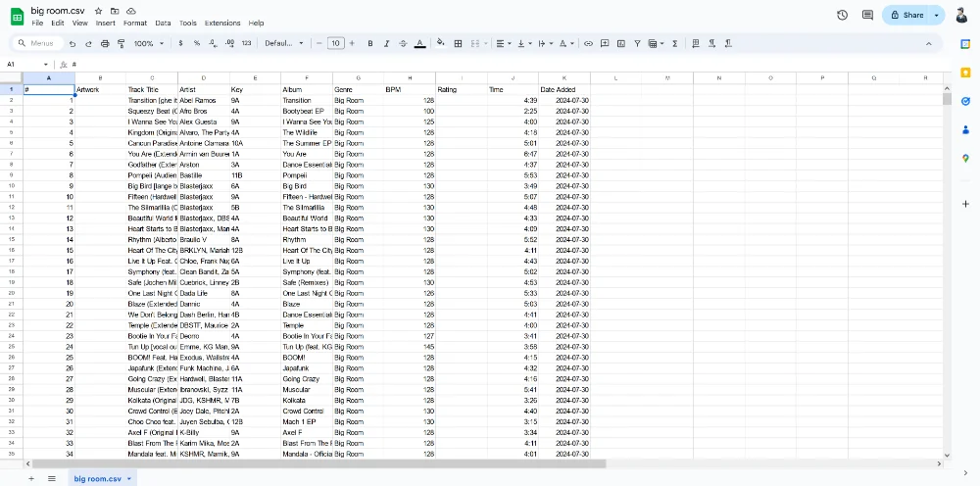Activate the paint format tool
This screenshot has width=980, height=486.
(122, 44)
